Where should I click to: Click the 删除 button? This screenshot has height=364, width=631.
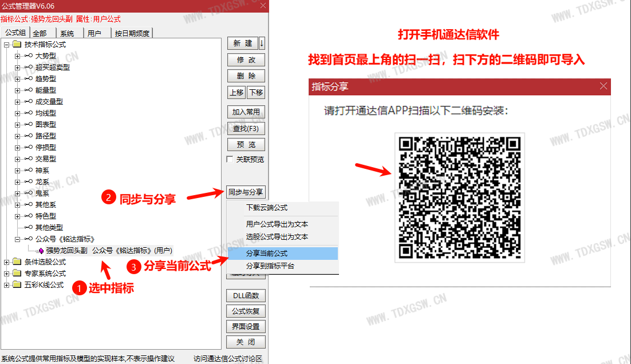click(x=246, y=76)
